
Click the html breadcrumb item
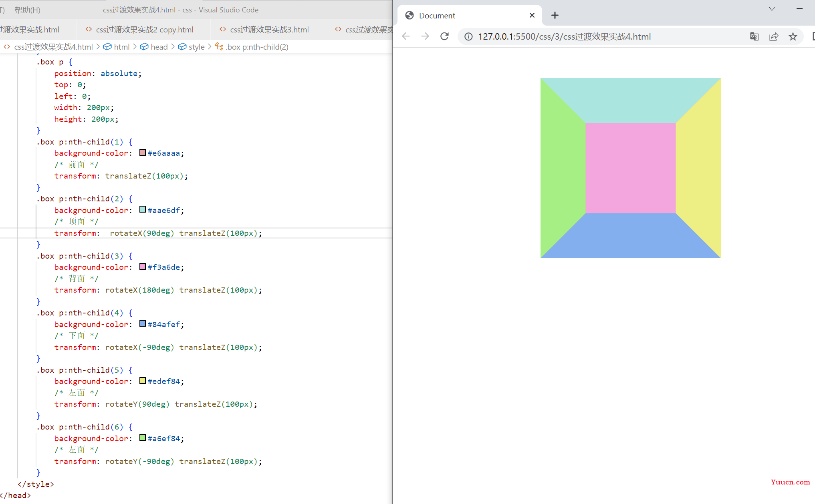pos(122,47)
